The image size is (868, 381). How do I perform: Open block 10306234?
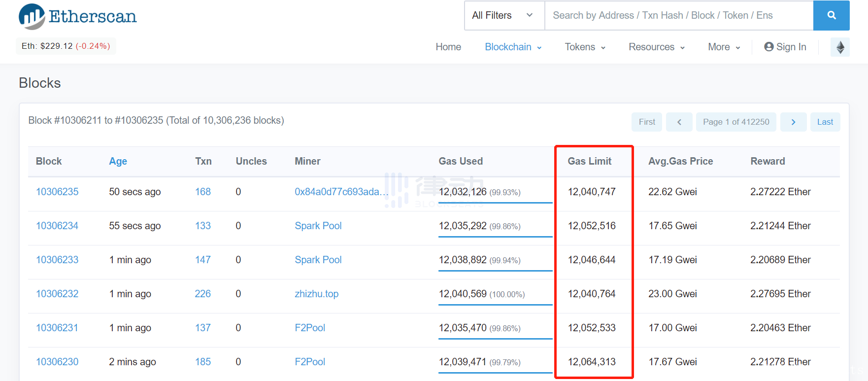57,226
